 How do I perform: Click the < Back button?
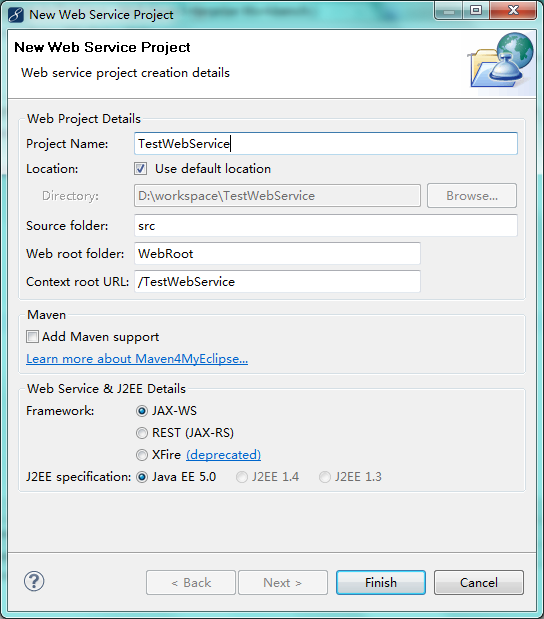[191, 582]
